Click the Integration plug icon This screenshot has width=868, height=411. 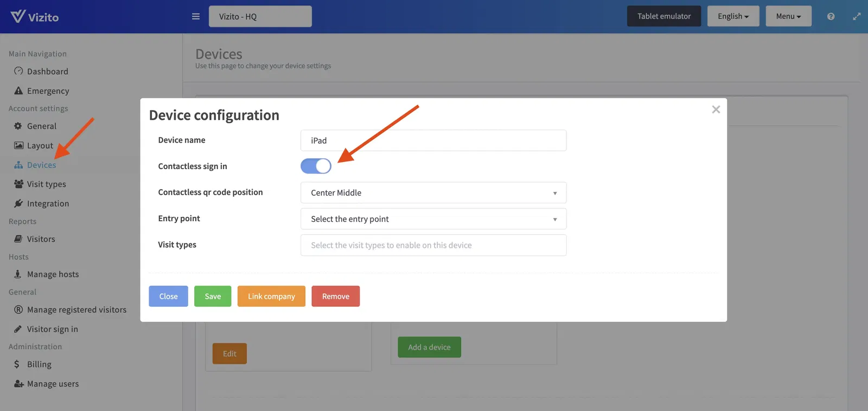(18, 203)
